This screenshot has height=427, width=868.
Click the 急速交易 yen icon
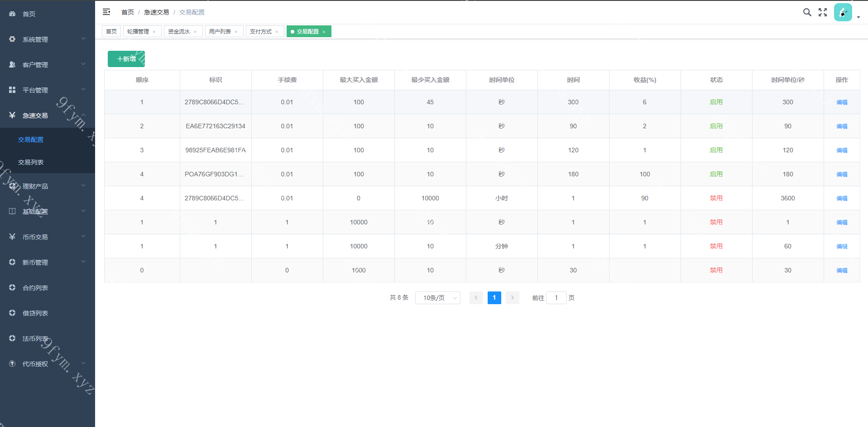point(12,115)
